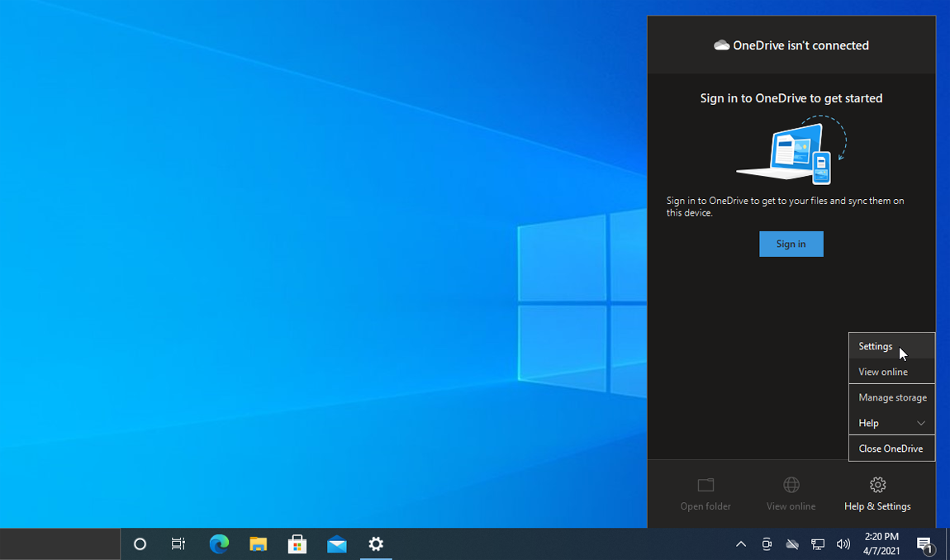Click the laptop sync illustration
This screenshot has width=950, height=560.
[x=791, y=150]
